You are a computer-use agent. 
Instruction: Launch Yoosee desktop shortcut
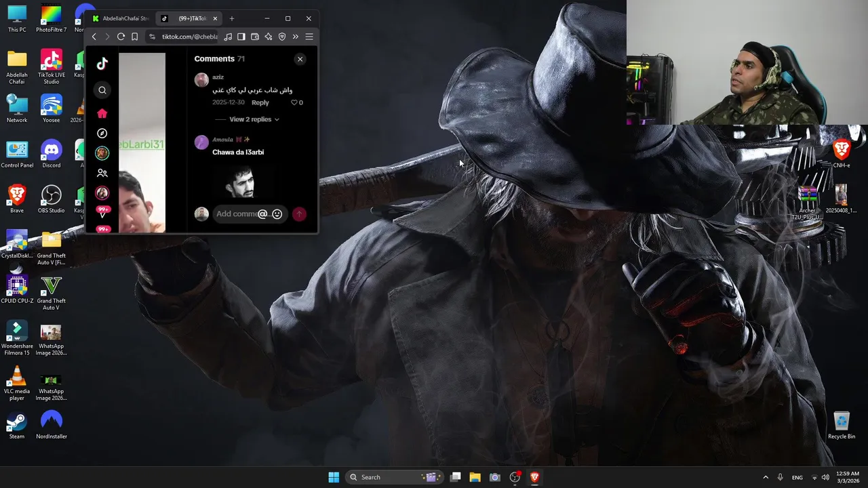pos(51,109)
